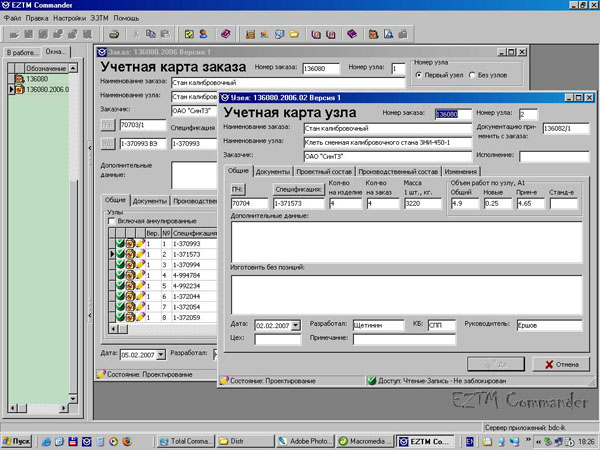Select the Первый узел radio button
The image size is (600, 450).
click(x=419, y=75)
